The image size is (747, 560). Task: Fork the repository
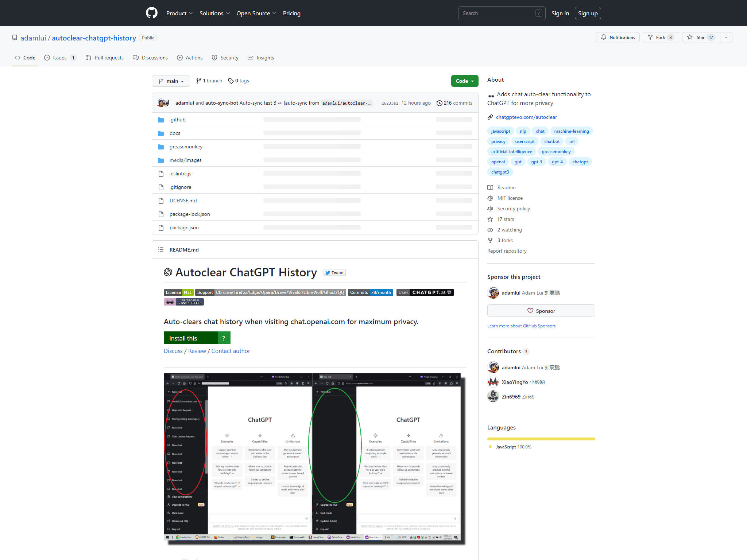(661, 37)
